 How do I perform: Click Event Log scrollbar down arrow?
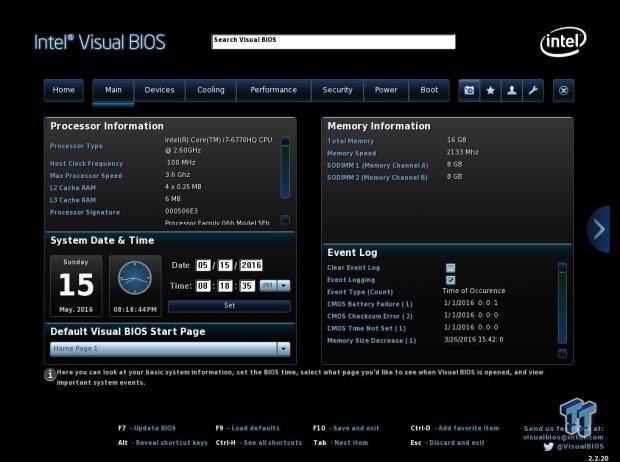(x=562, y=353)
